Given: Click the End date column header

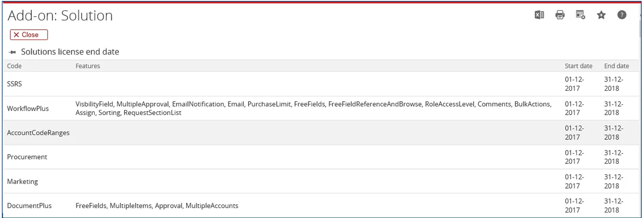Looking at the screenshot, I should 616,66.
